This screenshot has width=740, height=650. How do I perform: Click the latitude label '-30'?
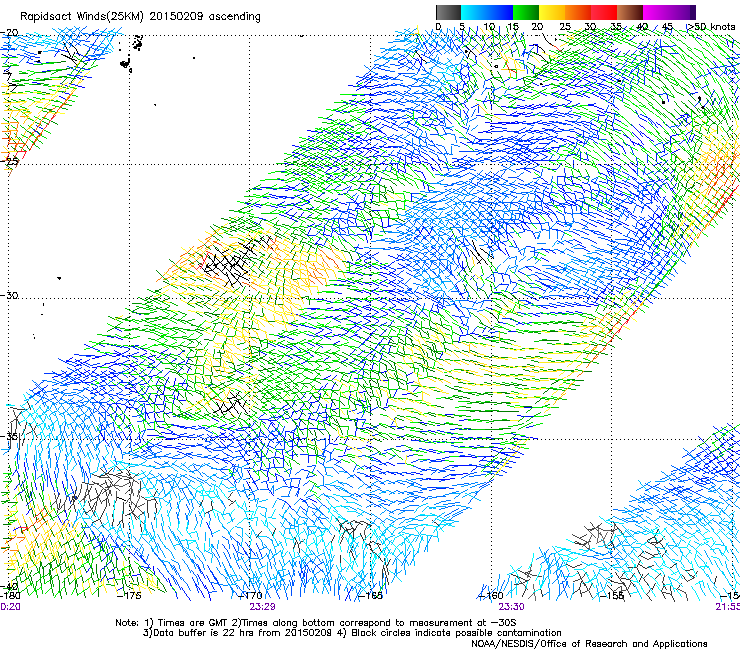(x=9, y=295)
